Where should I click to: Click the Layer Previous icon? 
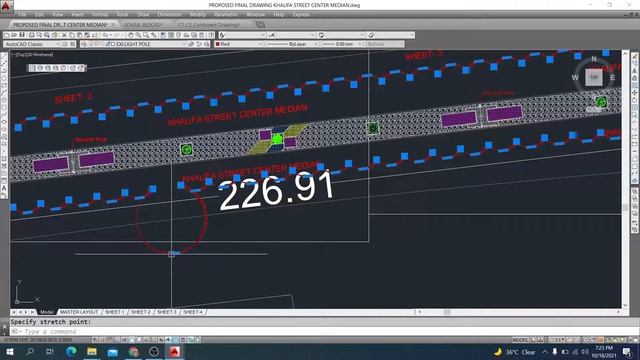(x=199, y=44)
